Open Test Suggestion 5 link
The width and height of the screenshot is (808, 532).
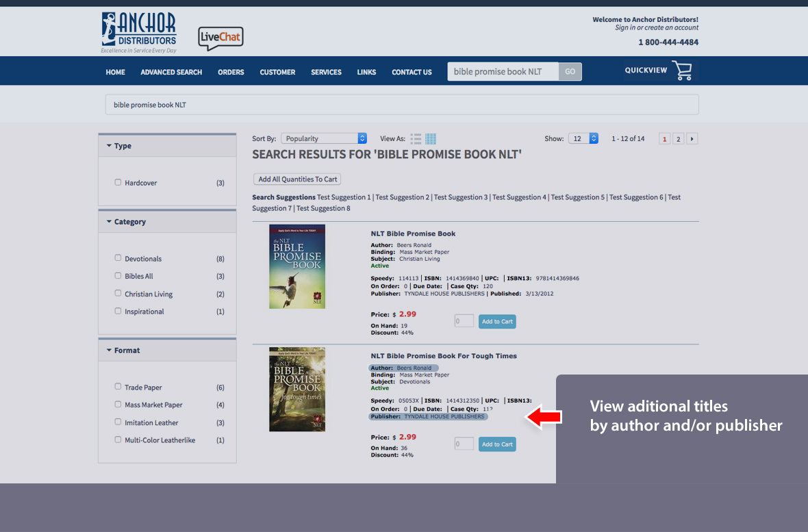(578, 197)
